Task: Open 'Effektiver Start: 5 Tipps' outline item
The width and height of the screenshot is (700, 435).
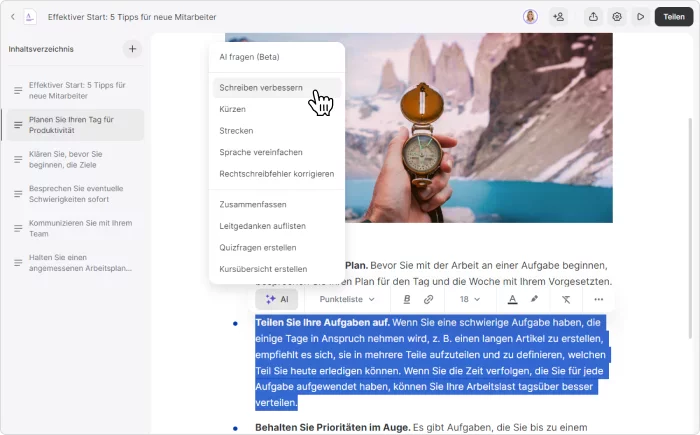Action: click(x=77, y=90)
